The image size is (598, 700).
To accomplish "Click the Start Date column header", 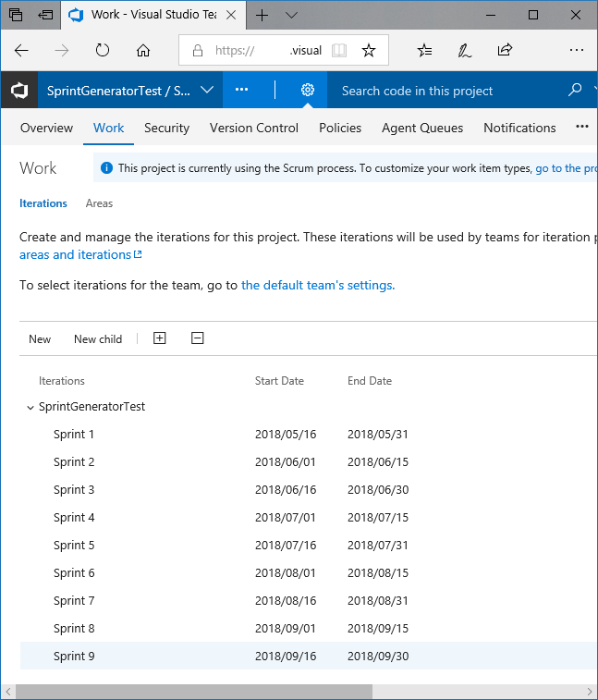I will [279, 380].
